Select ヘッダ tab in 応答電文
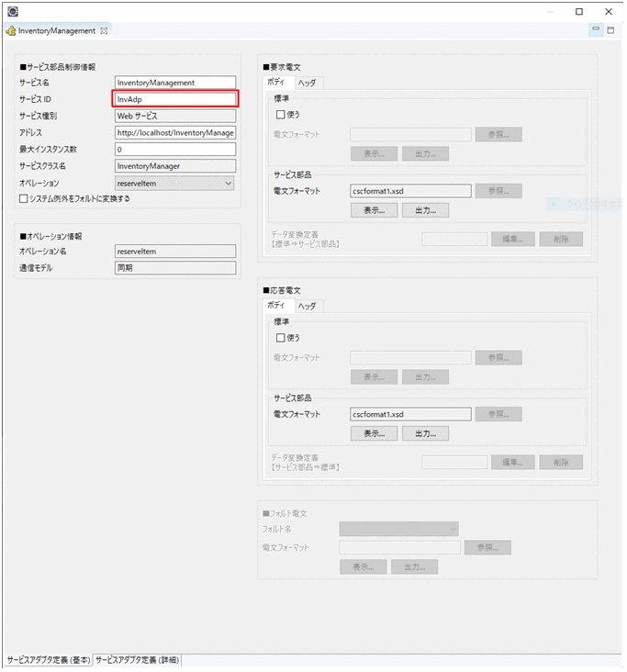Image resolution: width=627 pixels, height=672 pixels. (308, 306)
